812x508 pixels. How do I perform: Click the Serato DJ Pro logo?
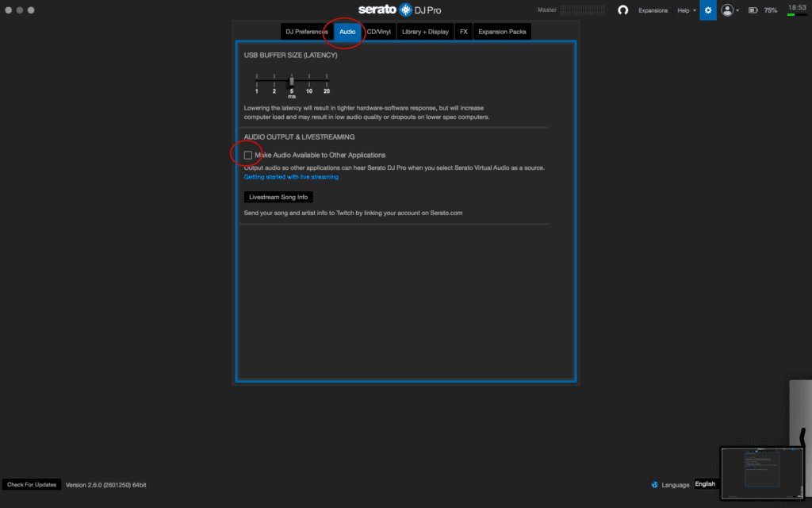tap(400, 10)
